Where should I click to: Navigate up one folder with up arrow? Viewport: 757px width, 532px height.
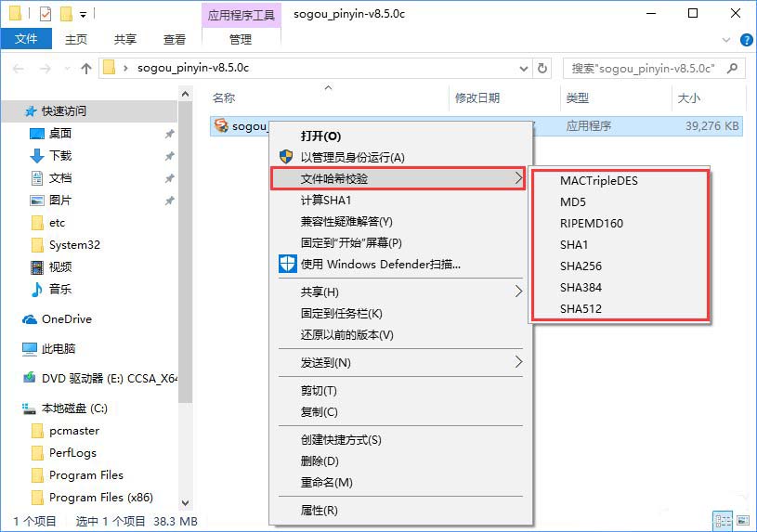point(86,68)
